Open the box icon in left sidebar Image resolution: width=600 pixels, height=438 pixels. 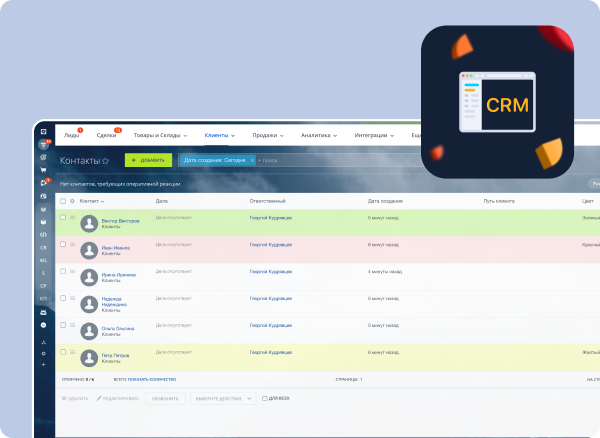point(43,222)
